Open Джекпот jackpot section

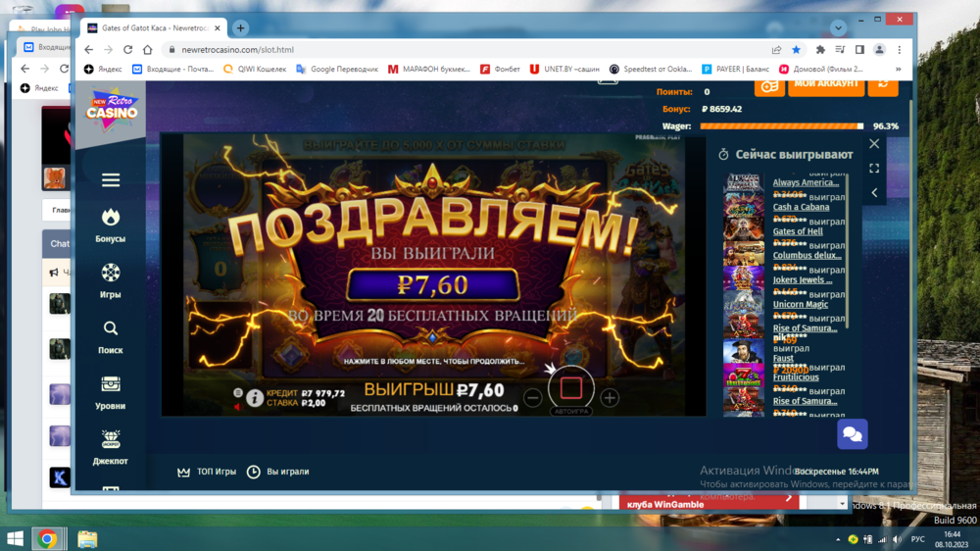[x=111, y=446]
